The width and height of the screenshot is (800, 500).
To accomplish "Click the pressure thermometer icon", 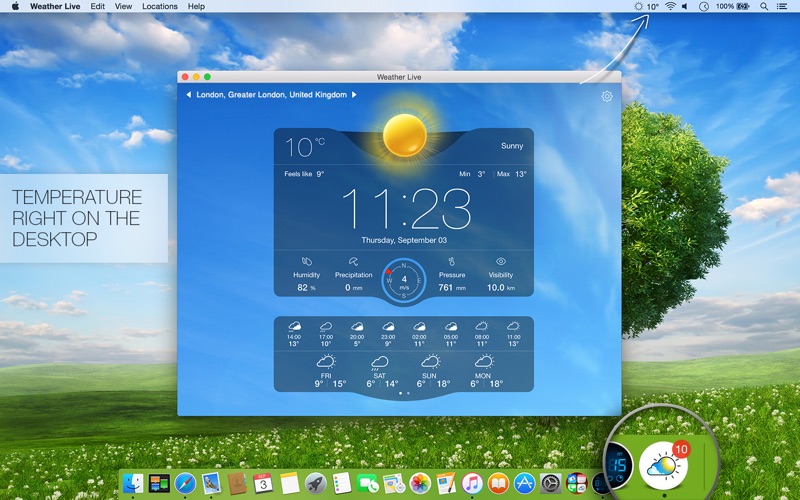I will 452,261.
